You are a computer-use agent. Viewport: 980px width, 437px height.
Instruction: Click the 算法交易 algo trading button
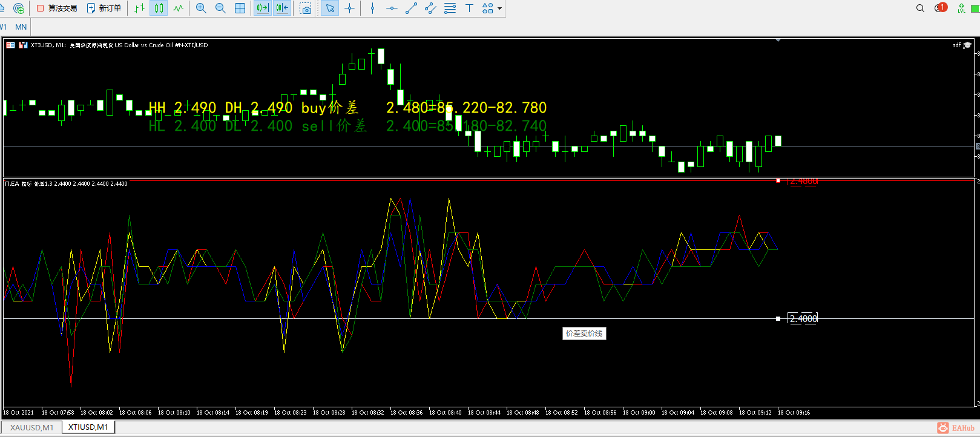(x=57, y=8)
